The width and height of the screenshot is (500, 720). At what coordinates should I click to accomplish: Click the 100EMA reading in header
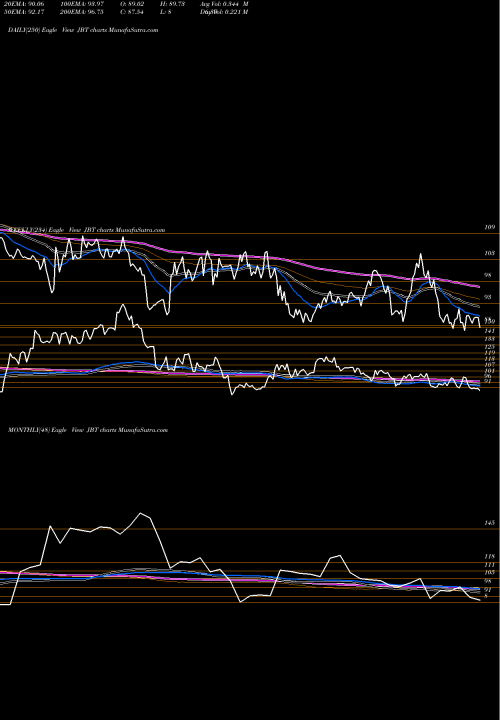click(x=84, y=4)
